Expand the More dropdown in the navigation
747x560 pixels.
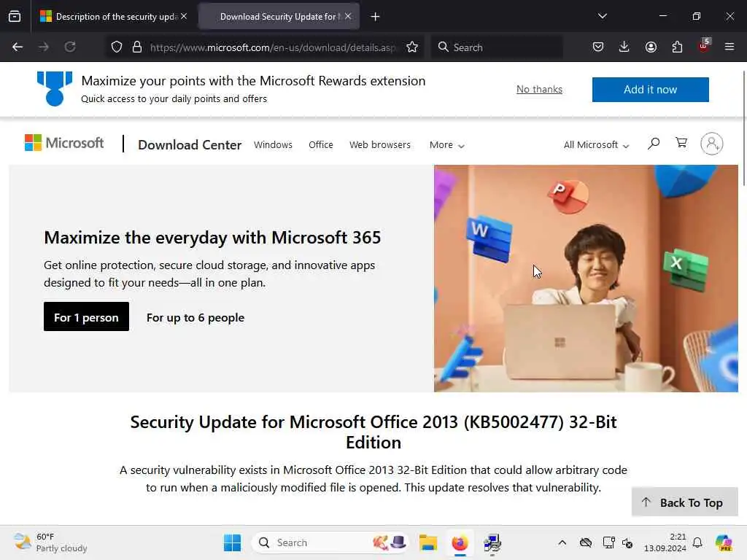coord(447,145)
